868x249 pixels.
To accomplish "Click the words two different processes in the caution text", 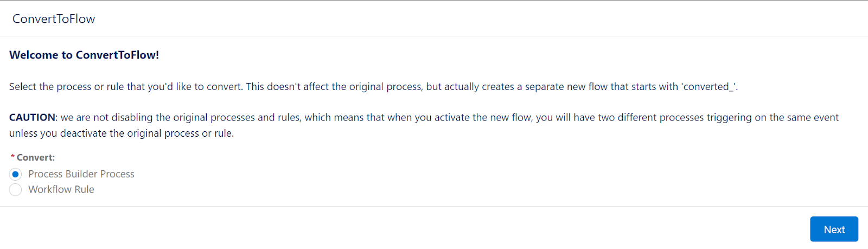I will pyautogui.click(x=650, y=118).
